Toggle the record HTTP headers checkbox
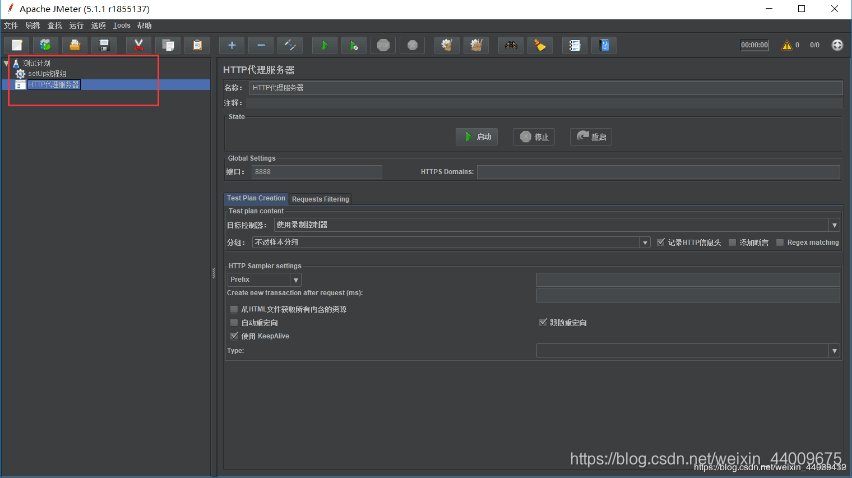Image resolution: width=852 pixels, height=478 pixels. pyautogui.click(x=661, y=242)
